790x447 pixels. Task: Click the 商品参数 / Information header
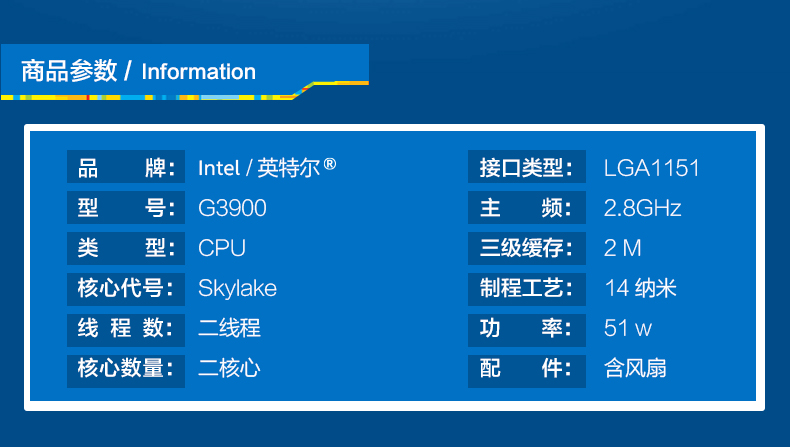click(x=139, y=71)
